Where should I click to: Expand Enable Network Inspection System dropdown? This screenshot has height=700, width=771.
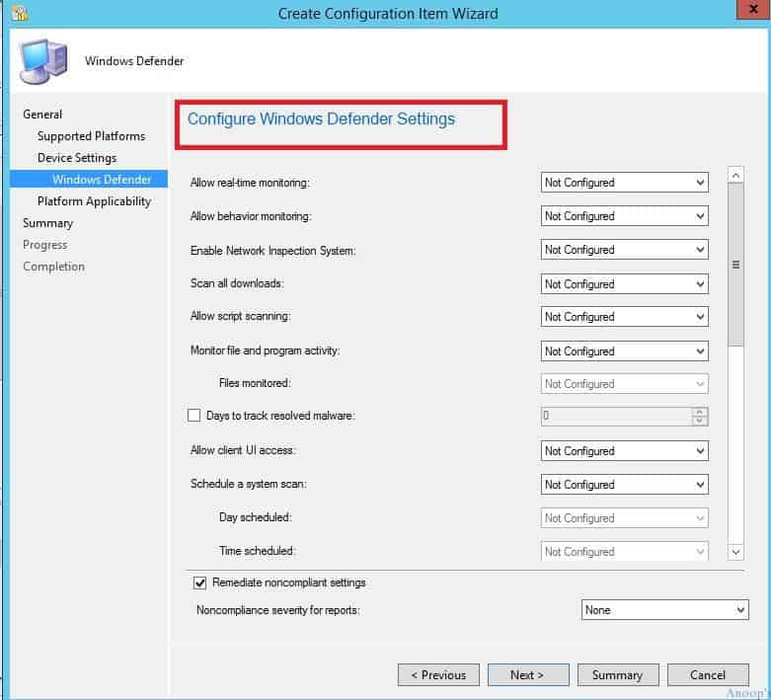click(x=625, y=250)
